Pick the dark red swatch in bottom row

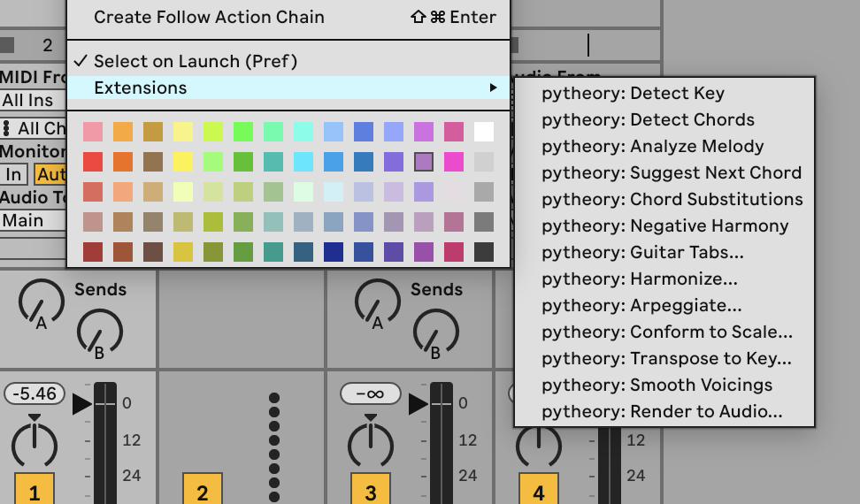(93, 252)
